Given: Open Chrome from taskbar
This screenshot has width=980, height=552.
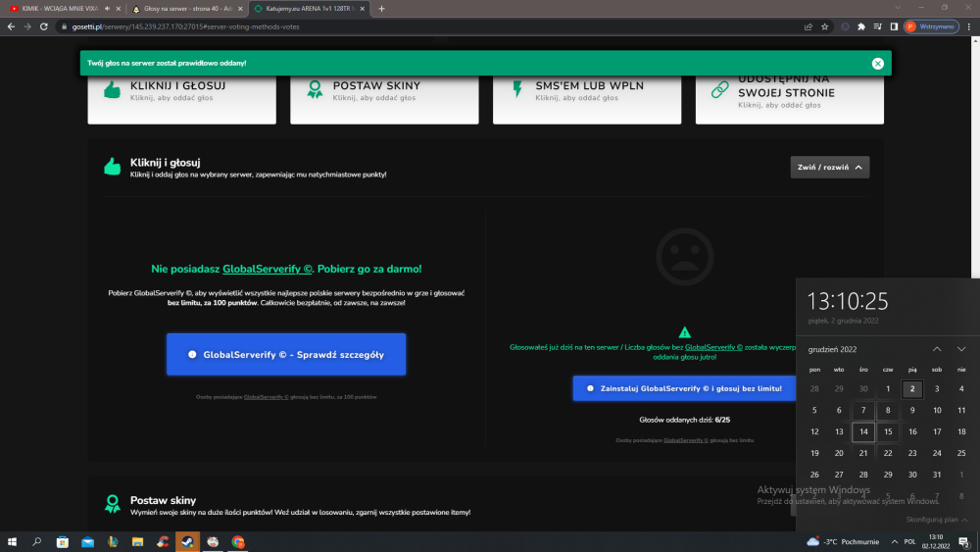Looking at the screenshot, I should point(238,542).
